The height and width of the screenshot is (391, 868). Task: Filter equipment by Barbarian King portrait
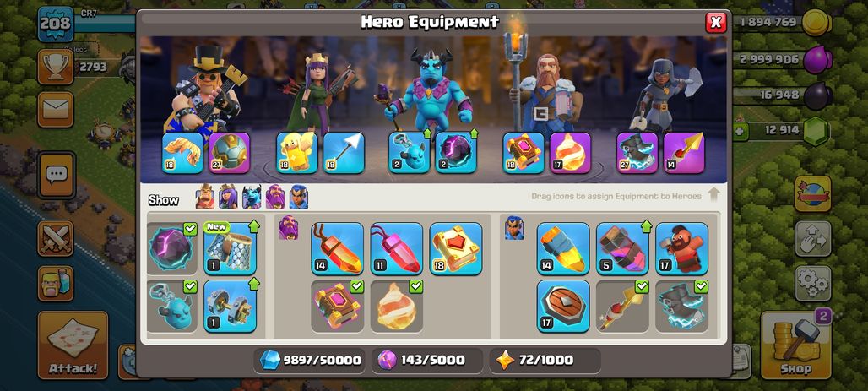click(x=205, y=197)
